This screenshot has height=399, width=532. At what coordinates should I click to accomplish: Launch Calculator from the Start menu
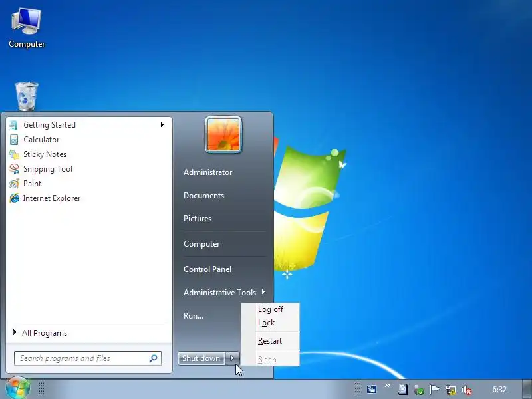[x=89, y=140]
